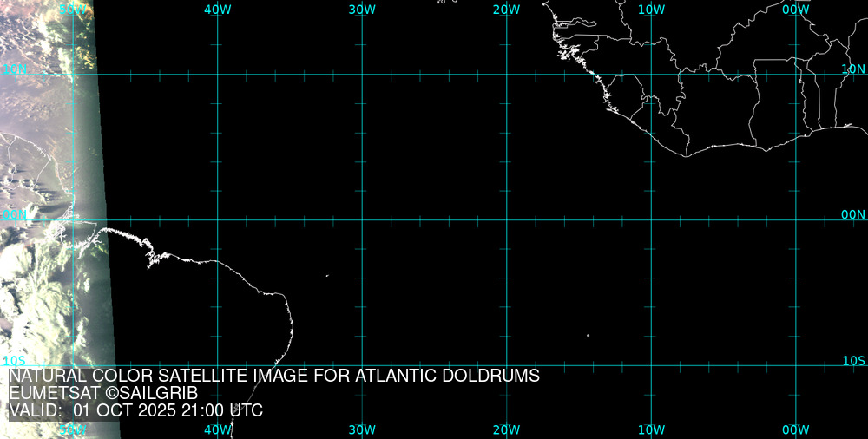Image resolution: width=868 pixels, height=439 pixels.
Task: Select the 20W label along the bottom edge
Action: (x=506, y=429)
